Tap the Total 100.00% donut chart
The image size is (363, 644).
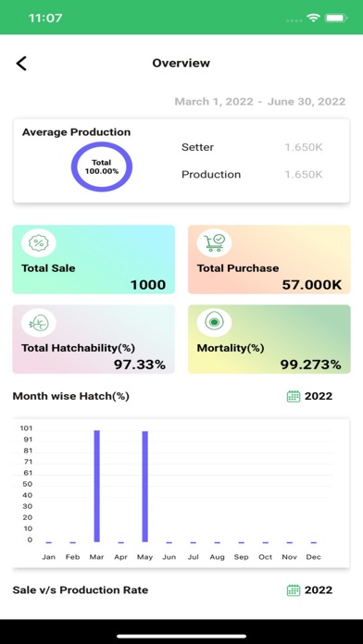102,167
